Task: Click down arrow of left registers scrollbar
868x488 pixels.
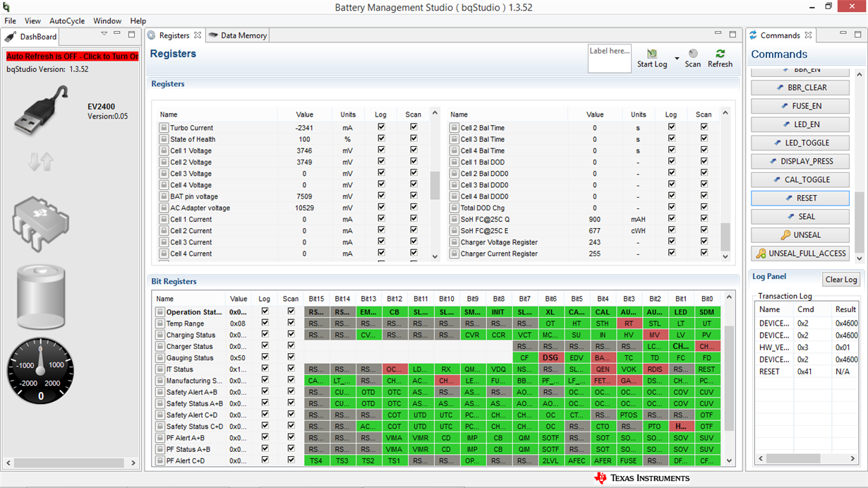Action: tap(435, 257)
